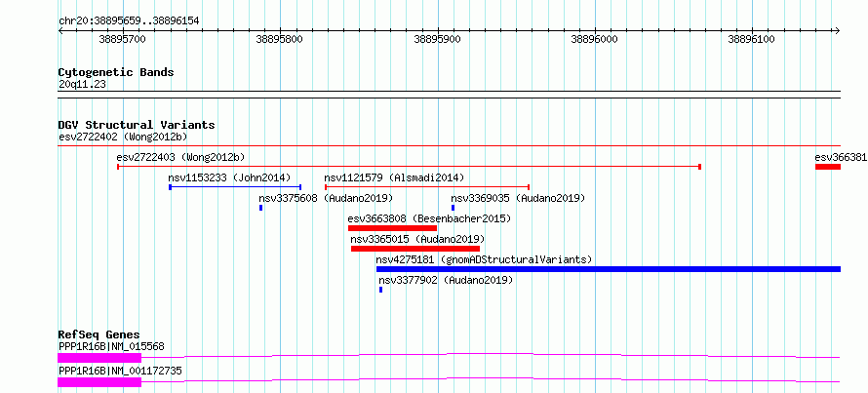Click the nsv1121579 (Alsmadi2014) label
The width and height of the screenshot is (868, 393).
coord(394,177)
